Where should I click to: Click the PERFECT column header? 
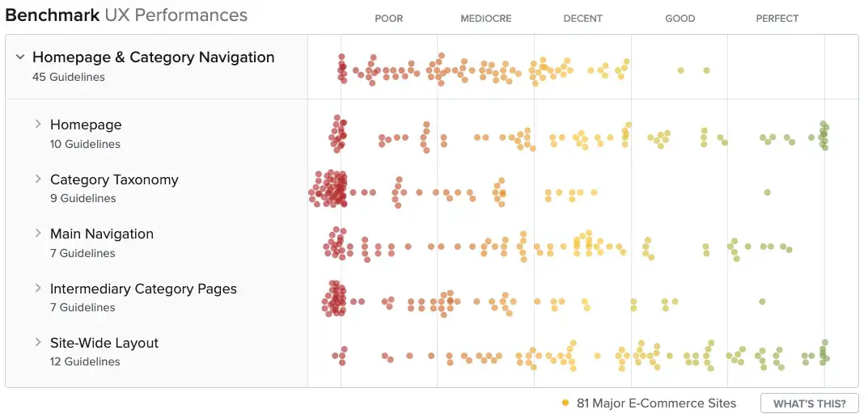(x=777, y=19)
